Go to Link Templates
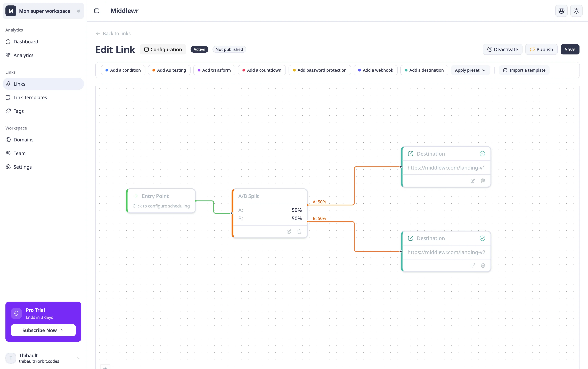This screenshot has height=369, width=588. pos(43,98)
